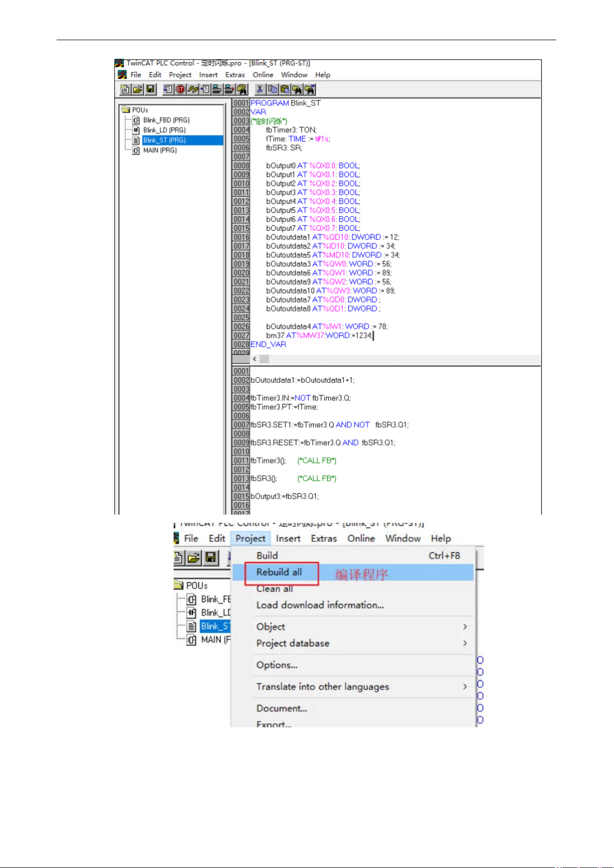
Task: Choose Rebuild all from the Project menu
Action: pos(353,572)
